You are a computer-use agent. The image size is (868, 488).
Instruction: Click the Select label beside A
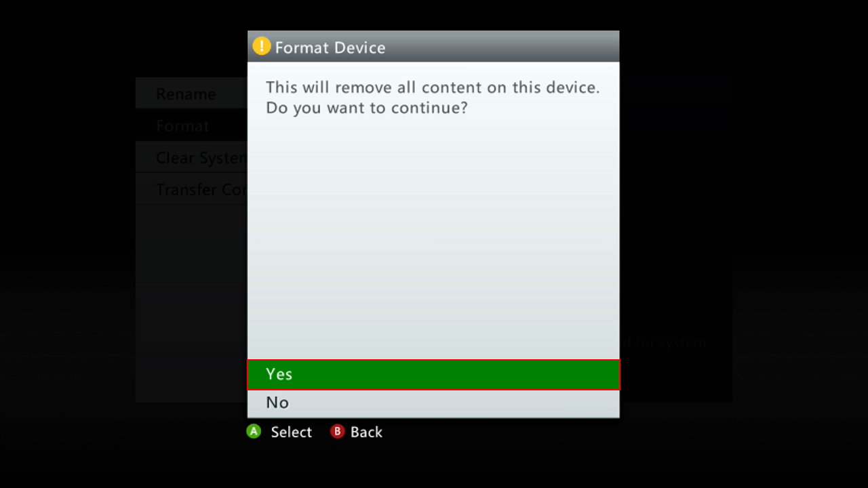[291, 432]
